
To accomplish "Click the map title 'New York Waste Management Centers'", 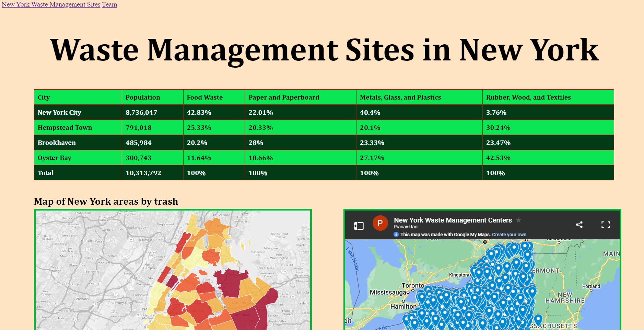I will (452, 220).
